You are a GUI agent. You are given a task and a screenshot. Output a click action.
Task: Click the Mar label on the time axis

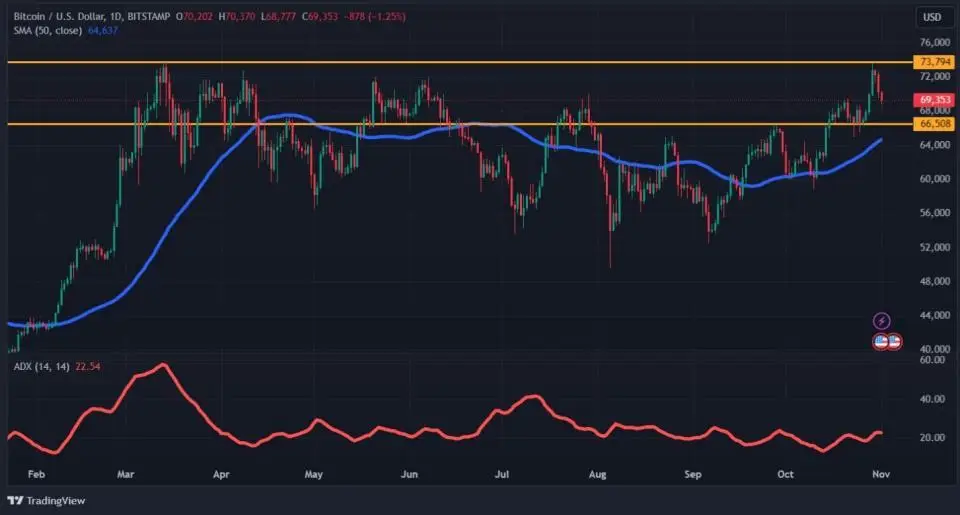(125, 473)
